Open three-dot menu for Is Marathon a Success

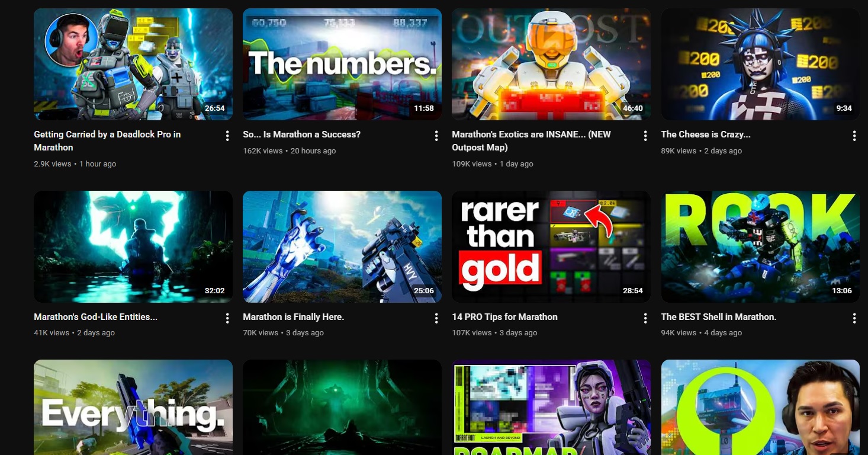pyautogui.click(x=436, y=136)
